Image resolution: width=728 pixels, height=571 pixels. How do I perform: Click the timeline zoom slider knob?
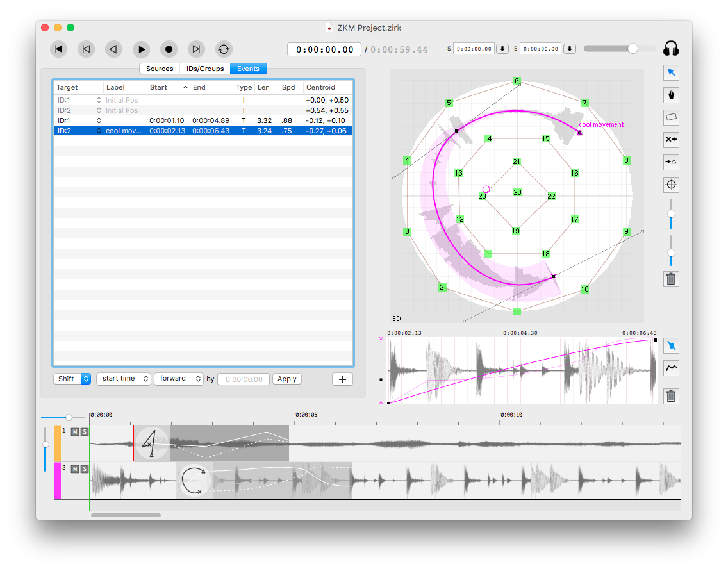(x=69, y=417)
